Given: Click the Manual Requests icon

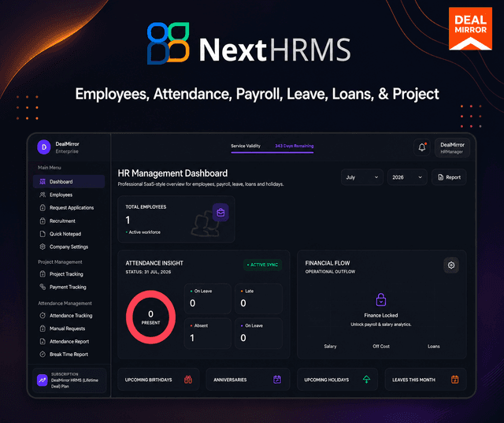Looking at the screenshot, I should (x=43, y=328).
